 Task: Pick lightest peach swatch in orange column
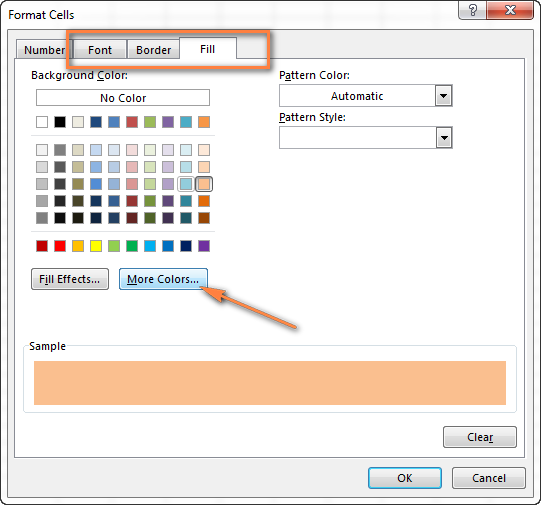(204, 150)
